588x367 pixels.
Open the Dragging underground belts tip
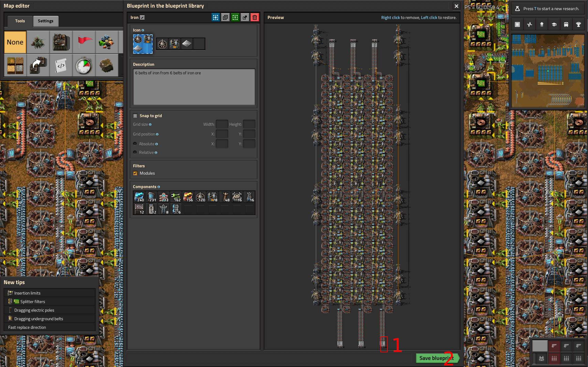(x=50, y=319)
